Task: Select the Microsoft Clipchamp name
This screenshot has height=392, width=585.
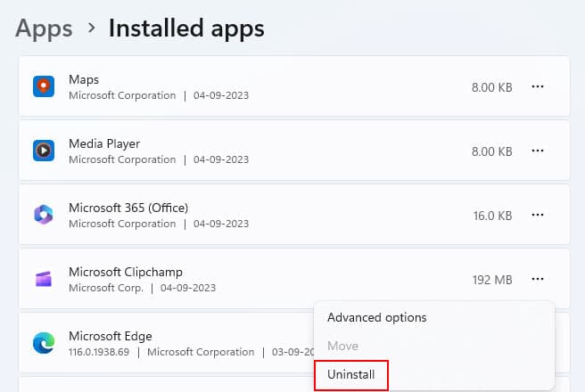Action: 126,272
